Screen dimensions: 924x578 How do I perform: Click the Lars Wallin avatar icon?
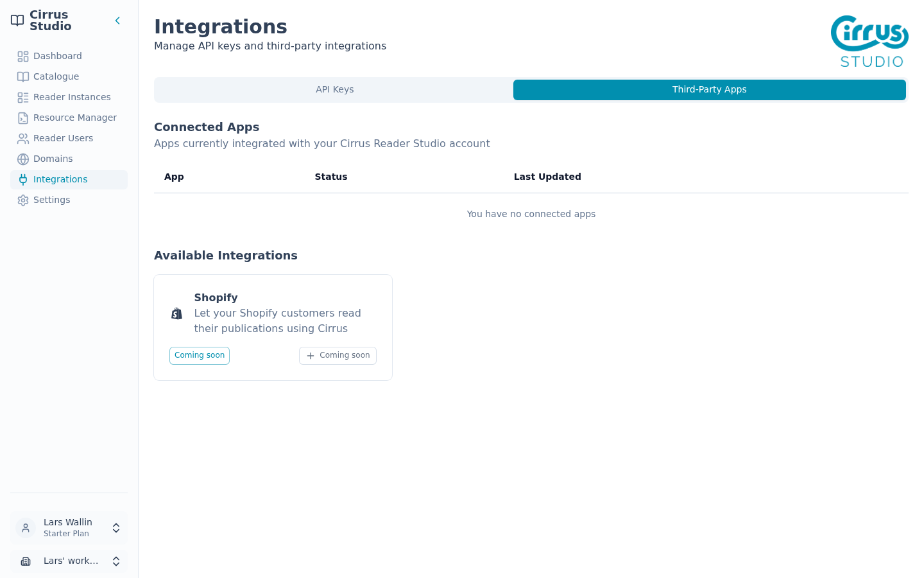[26, 528]
